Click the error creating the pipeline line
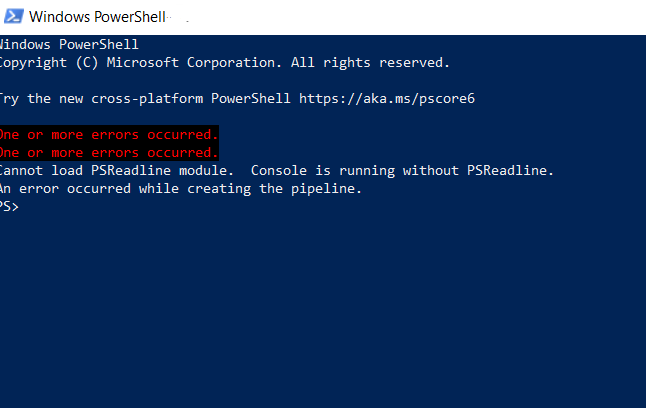 [x=180, y=189]
